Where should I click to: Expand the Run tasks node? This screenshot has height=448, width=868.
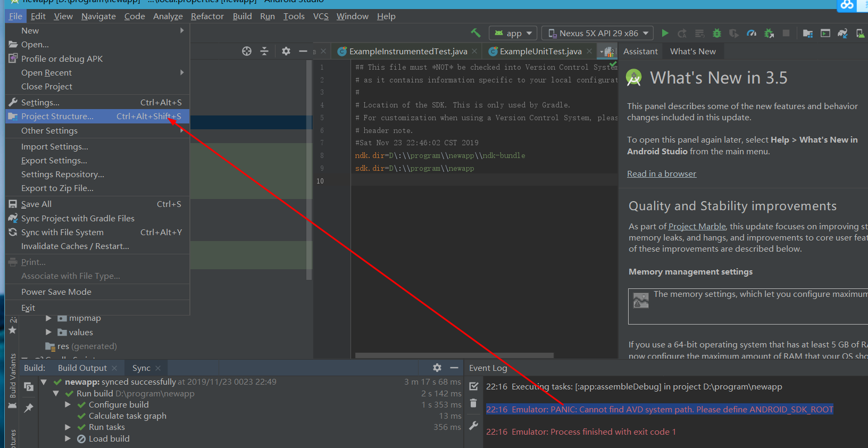pos(68,427)
